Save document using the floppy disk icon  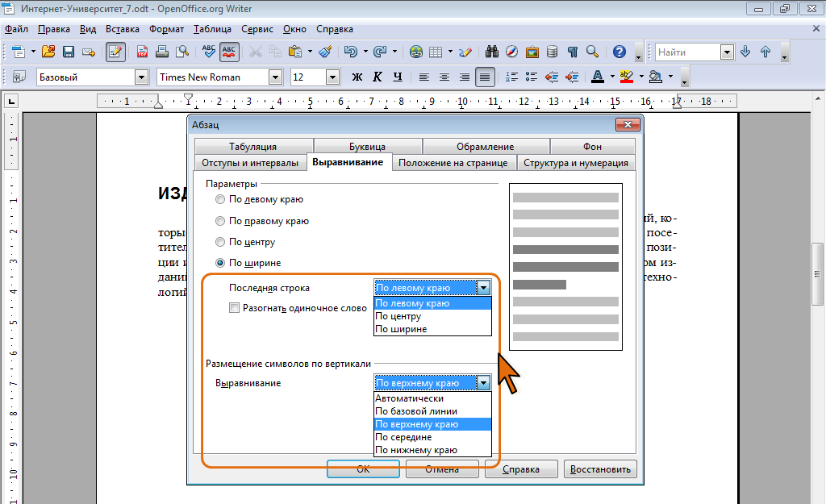click(69, 52)
